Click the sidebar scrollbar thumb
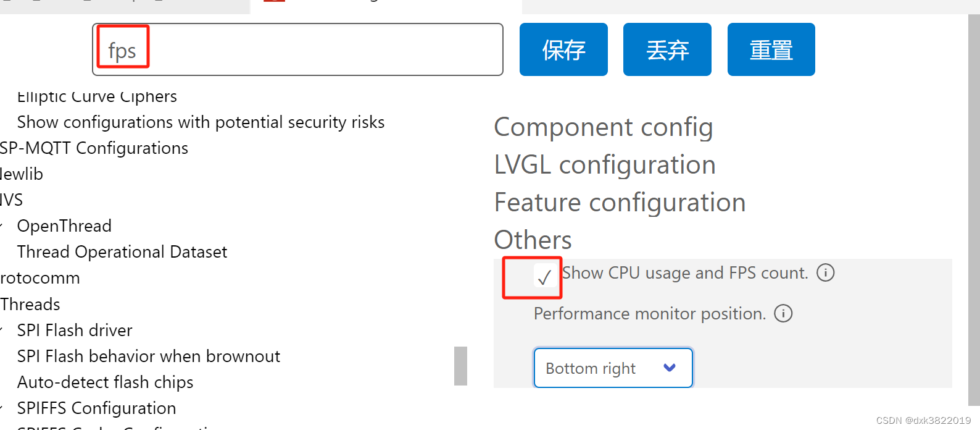The width and height of the screenshot is (980, 430). [x=460, y=366]
